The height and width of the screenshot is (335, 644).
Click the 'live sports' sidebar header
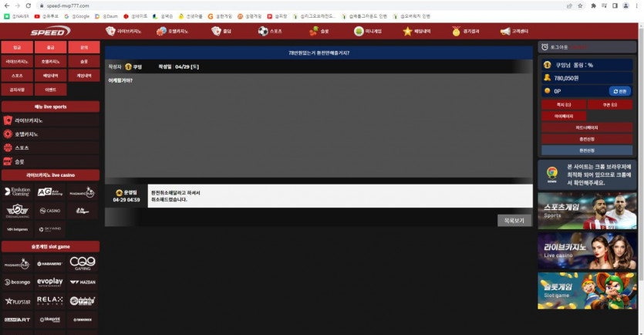click(x=51, y=107)
